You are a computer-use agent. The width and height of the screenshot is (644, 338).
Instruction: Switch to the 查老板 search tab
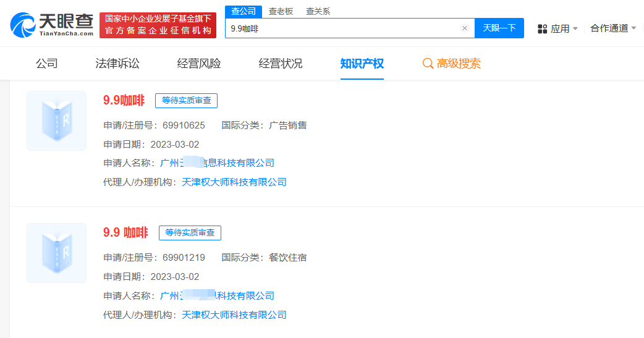(281, 12)
